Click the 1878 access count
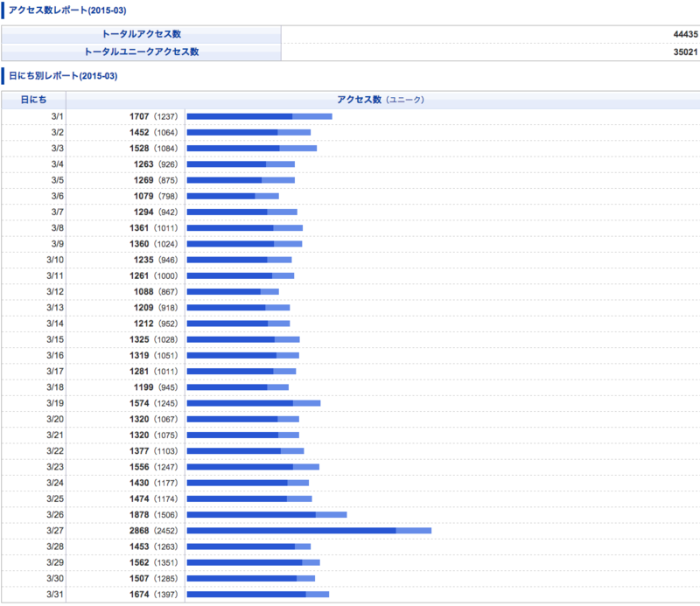Screen dimensions: 700x606 [139, 514]
